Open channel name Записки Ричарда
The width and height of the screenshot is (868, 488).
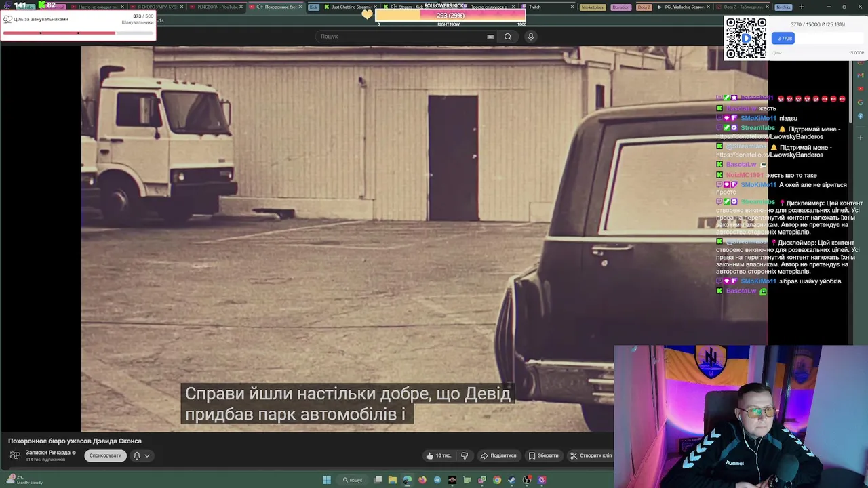point(50,453)
